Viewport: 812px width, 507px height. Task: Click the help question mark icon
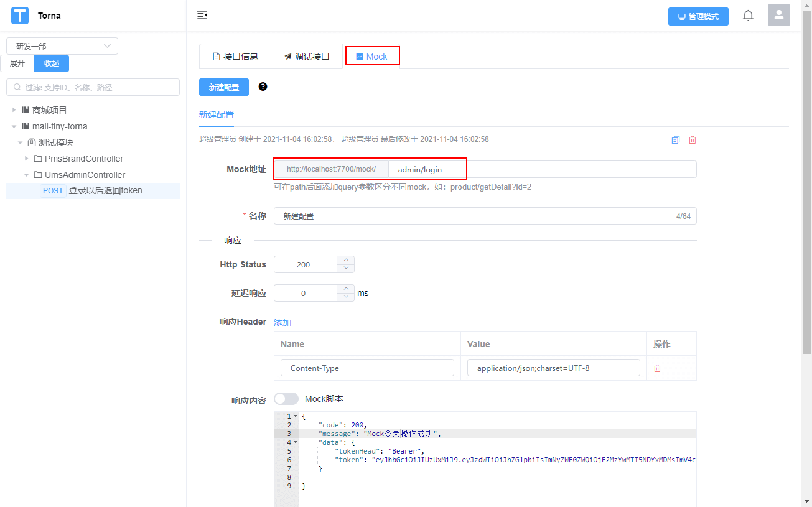coord(263,86)
